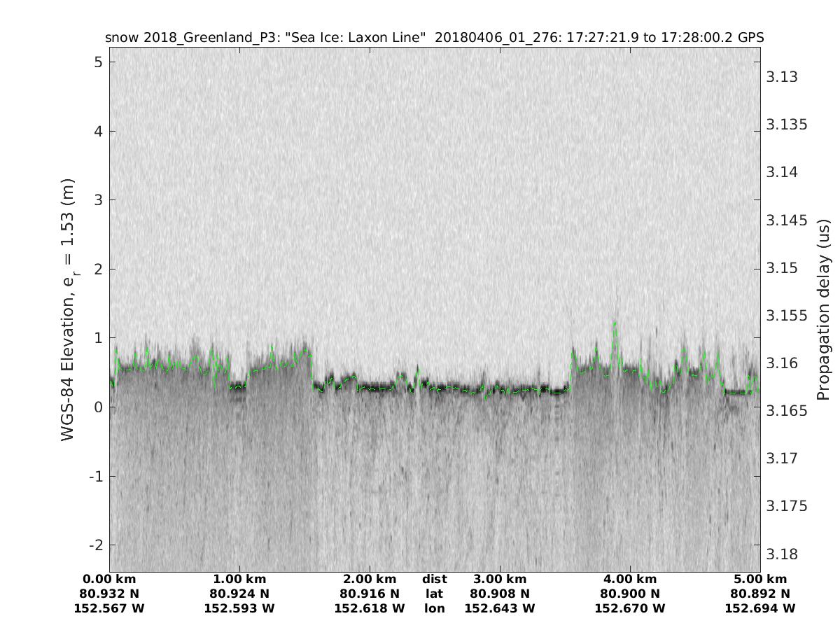Click the 3.165 propagation delay tick label
This screenshot has width=840, height=630.
coord(784,411)
